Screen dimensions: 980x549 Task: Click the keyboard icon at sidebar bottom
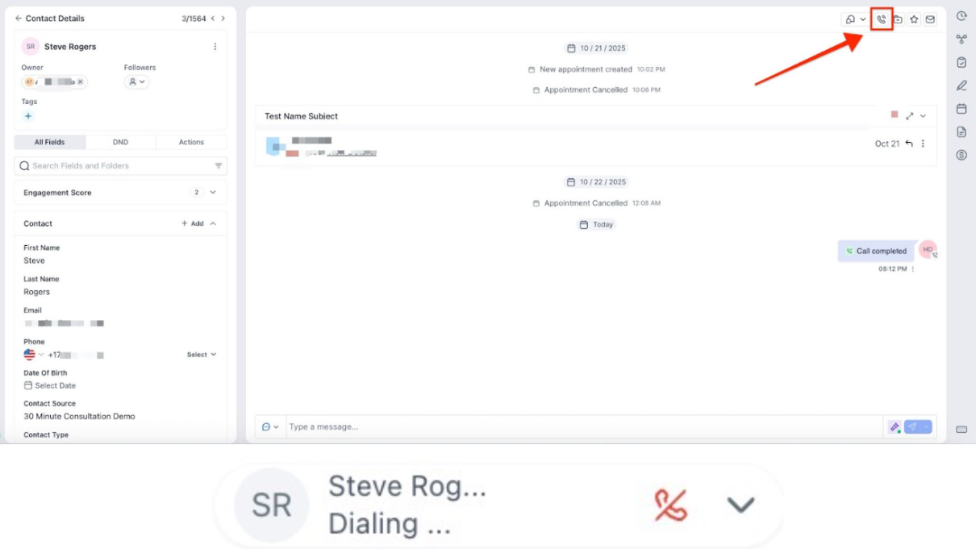961,430
